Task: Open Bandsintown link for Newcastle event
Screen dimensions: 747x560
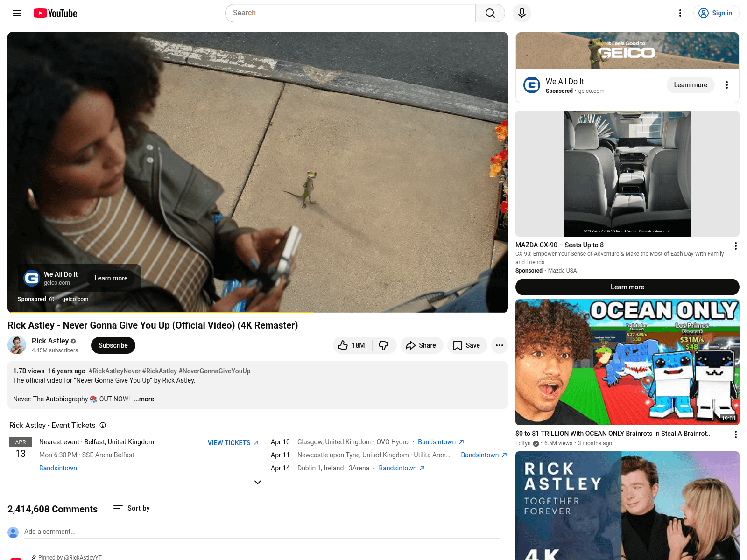Action: 484,455
